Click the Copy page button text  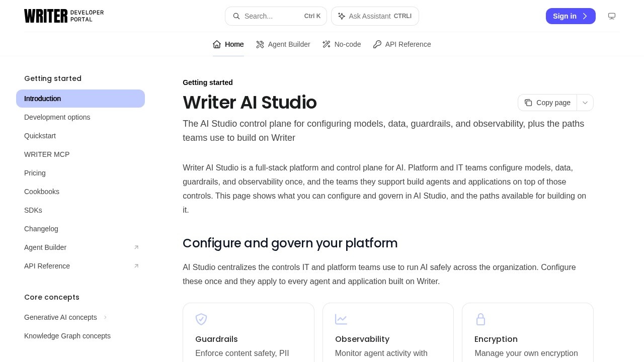tap(553, 103)
